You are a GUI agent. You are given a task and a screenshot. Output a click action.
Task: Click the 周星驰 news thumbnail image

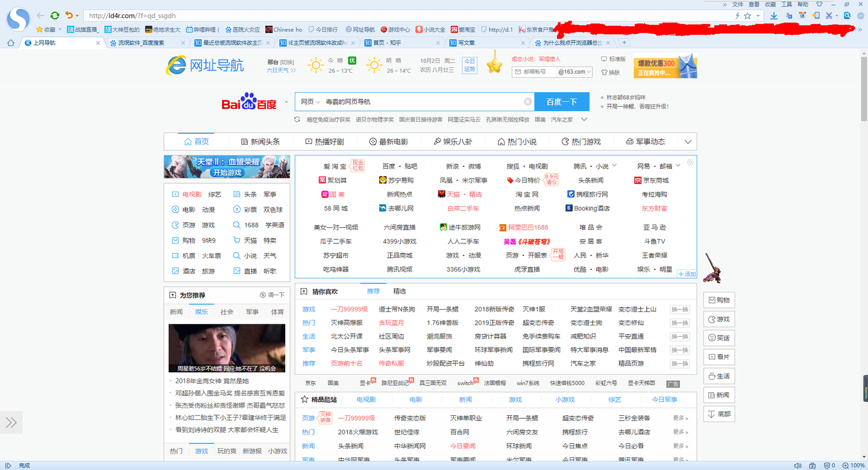(x=227, y=348)
